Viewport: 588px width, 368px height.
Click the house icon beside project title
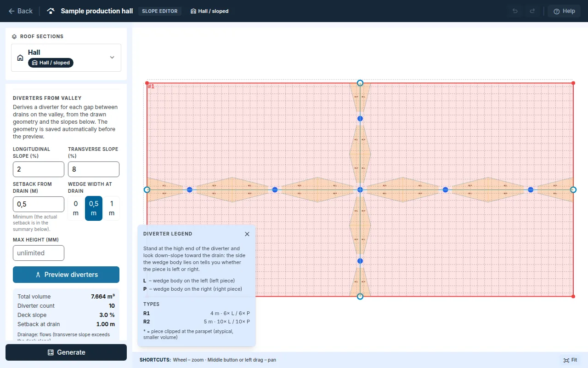coord(51,11)
